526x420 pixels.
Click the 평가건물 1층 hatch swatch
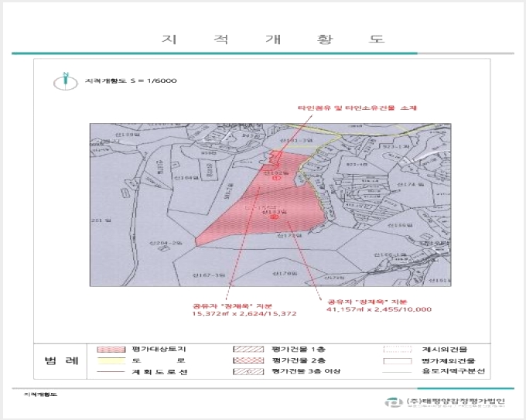248,349
